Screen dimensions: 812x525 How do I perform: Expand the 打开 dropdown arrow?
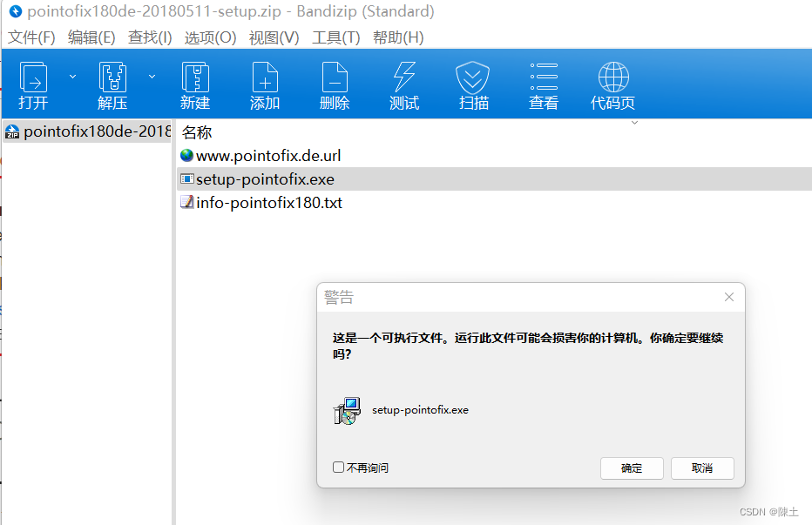[72, 77]
